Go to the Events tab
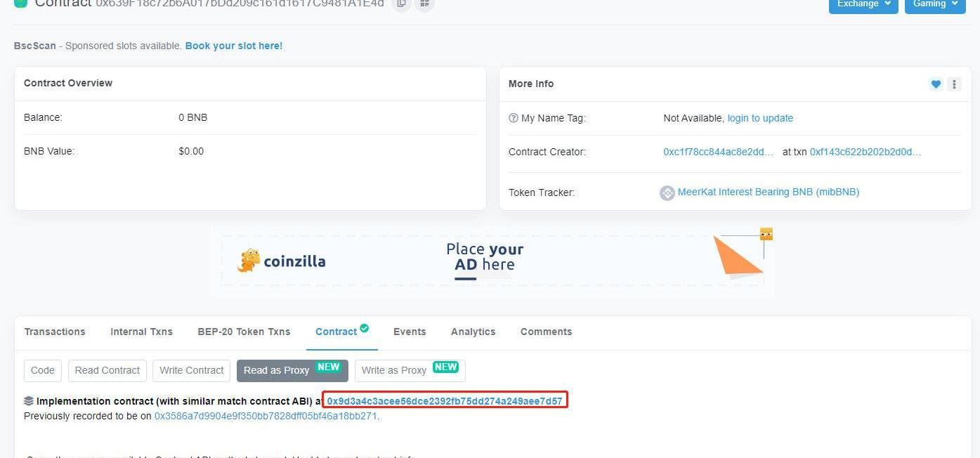Screen dimensions: 980x458 pyautogui.click(x=410, y=332)
